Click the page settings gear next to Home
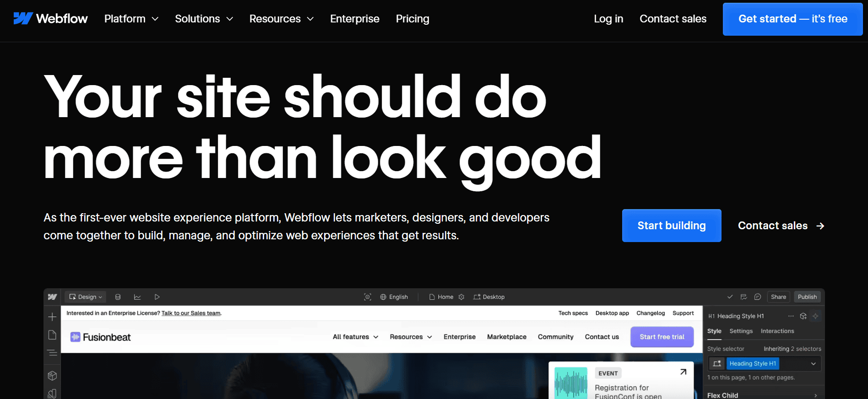This screenshot has width=868, height=399. [x=461, y=297]
